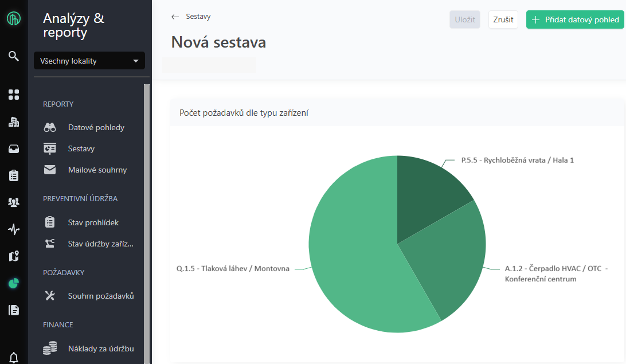626x364 pixels.
Task: Open the inbox tray icon
Action: pos(14,149)
